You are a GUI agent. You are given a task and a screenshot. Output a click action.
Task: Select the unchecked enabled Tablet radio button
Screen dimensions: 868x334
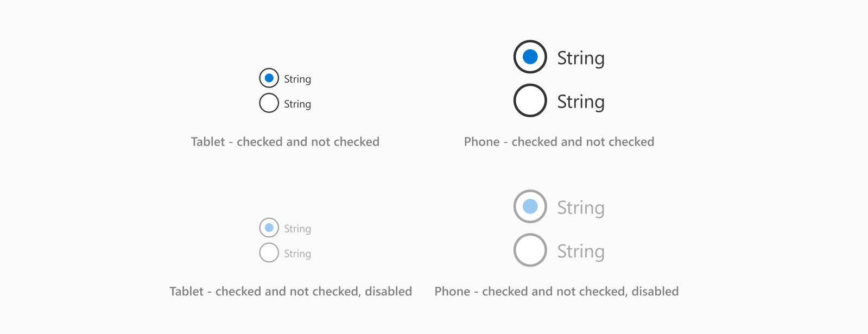269,103
